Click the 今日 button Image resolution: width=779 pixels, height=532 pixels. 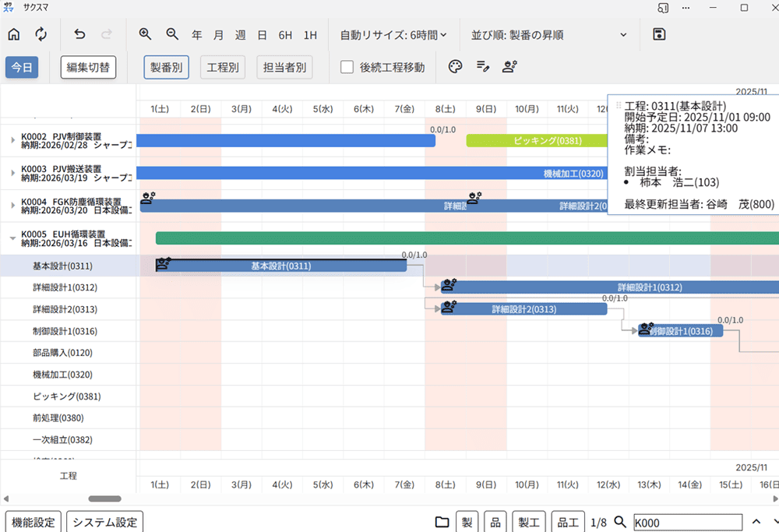(x=22, y=67)
